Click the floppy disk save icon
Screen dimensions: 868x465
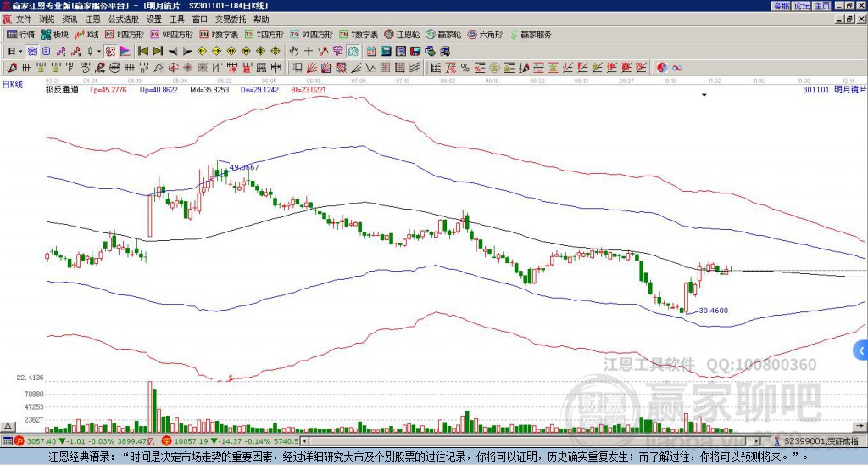tap(415, 52)
